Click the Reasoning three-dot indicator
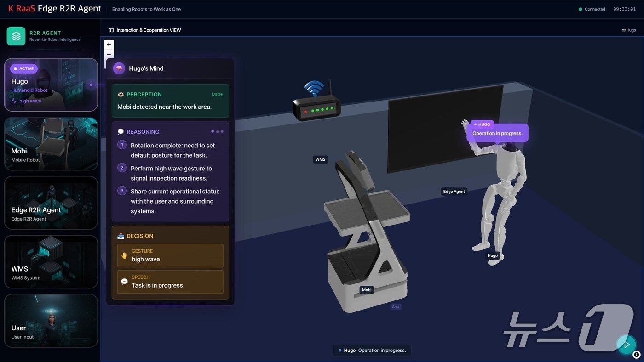 tap(217, 131)
